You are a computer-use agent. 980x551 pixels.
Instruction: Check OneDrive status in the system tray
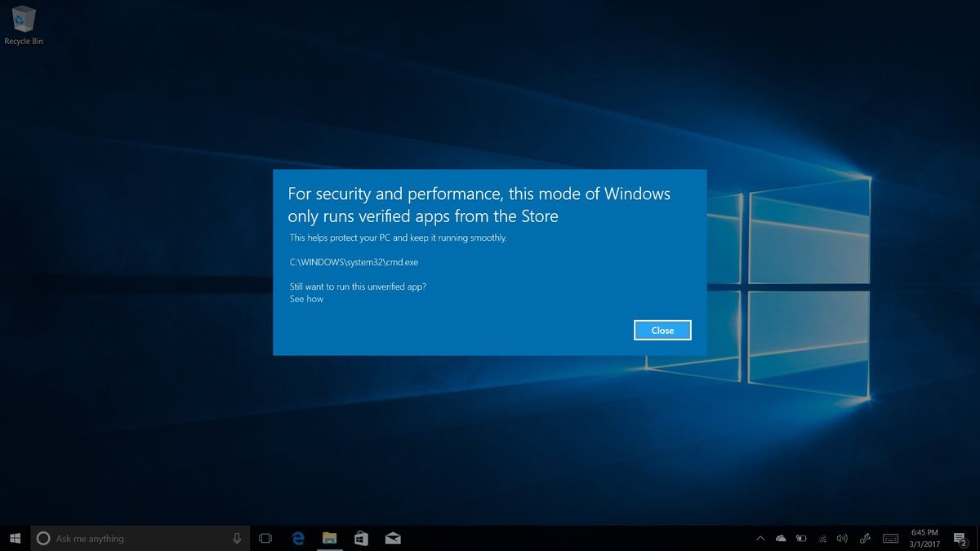[x=780, y=539]
